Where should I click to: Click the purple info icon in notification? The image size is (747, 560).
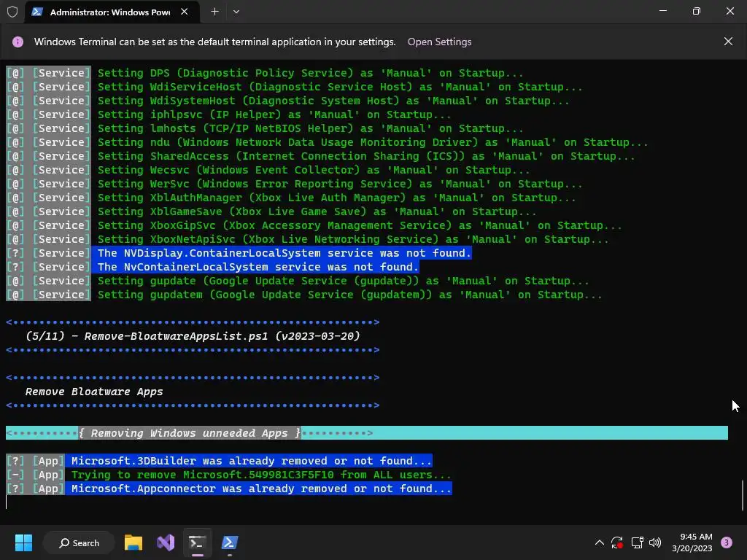(x=18, y=42)
